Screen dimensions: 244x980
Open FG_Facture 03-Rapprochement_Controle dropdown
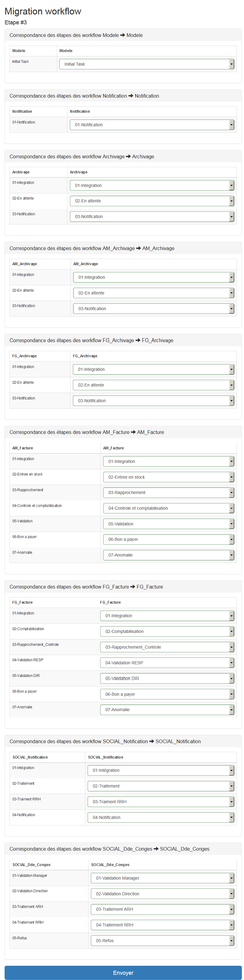167,647
